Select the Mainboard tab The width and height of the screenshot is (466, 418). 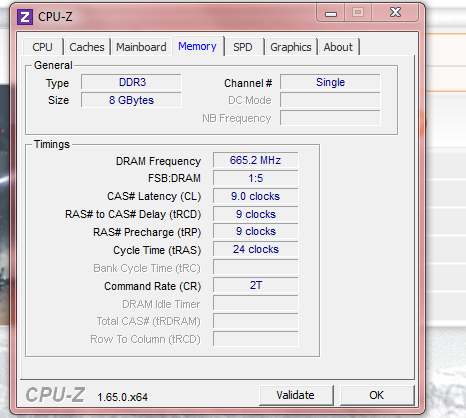click(x=141, y=47)
